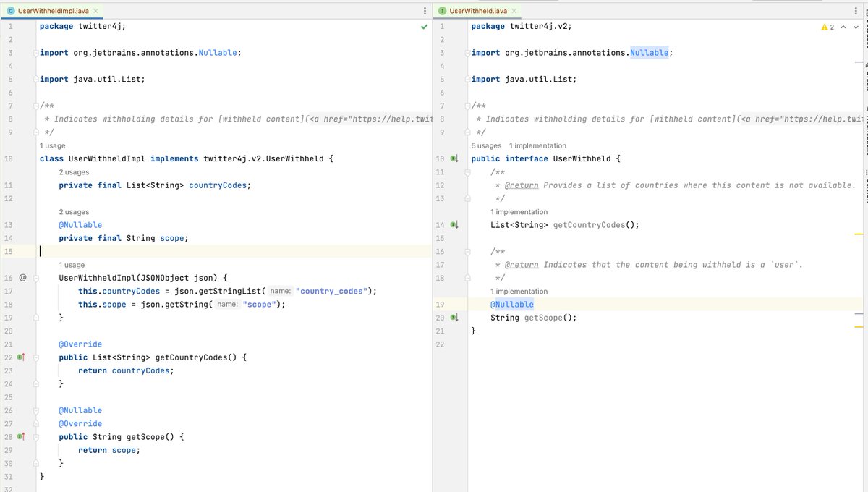Screen dimensions: 868x492
Task: Click the fold end marker at constructor's closing brace
Action: tap(35, 318)
